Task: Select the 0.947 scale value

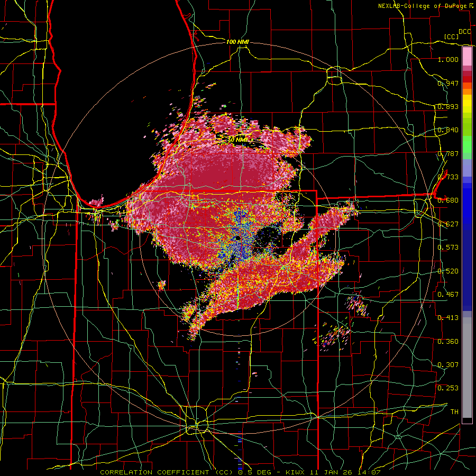Action: pos(448,83)
